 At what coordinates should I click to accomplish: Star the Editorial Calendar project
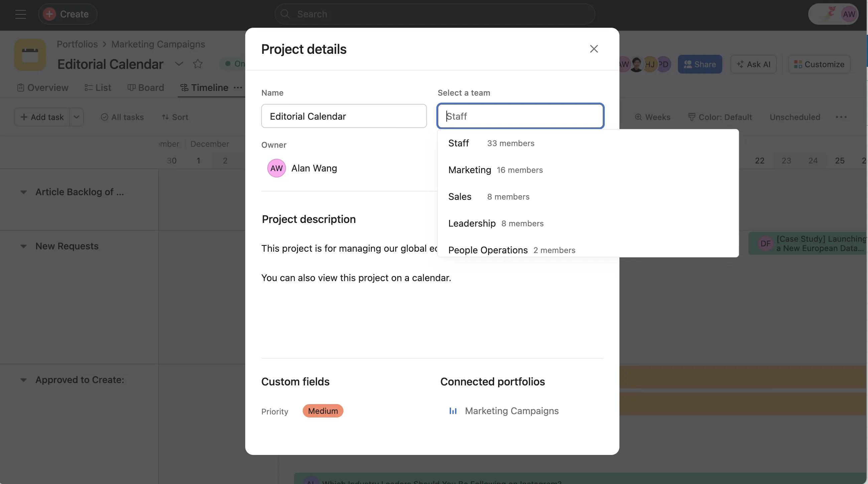[198, 64]
